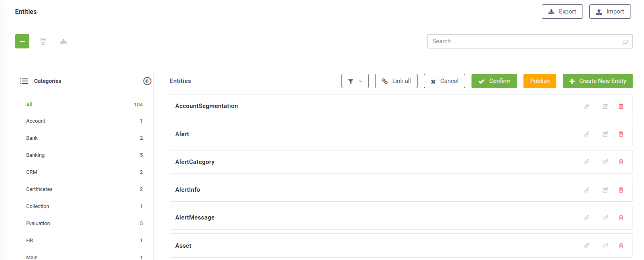Collapse the Categories panel with the arrow
Image resolution: width=644 pixels, height=260 pixels.
147,81
